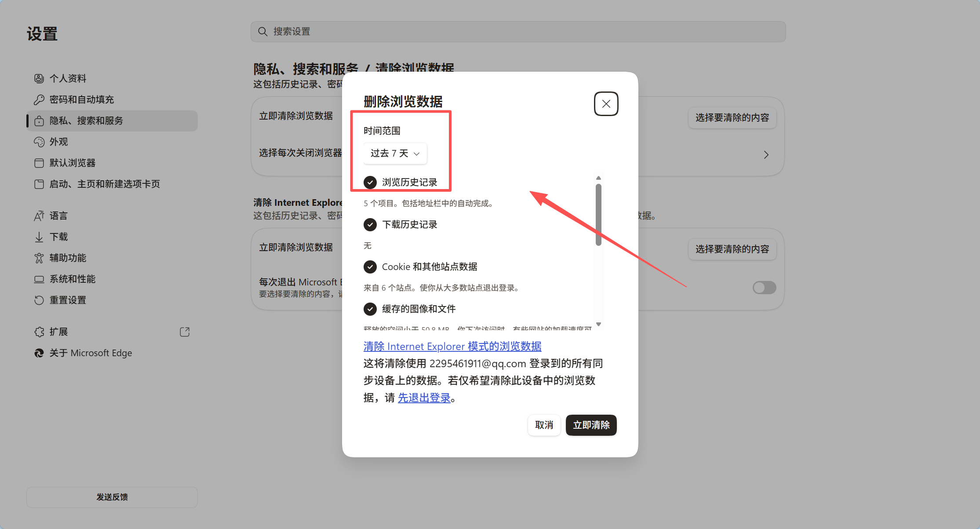Screen dimensions: 980x529
Task: Click the 立即清除 button
Action: [591, 425]
